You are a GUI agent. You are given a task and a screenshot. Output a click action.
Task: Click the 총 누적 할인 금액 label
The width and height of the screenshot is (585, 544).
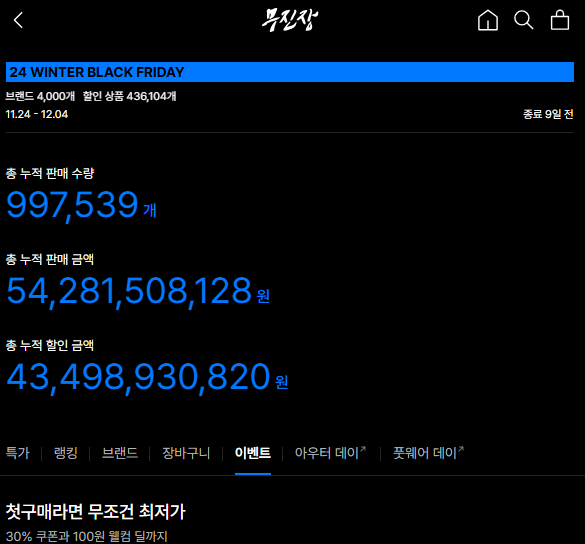point(50,345)
